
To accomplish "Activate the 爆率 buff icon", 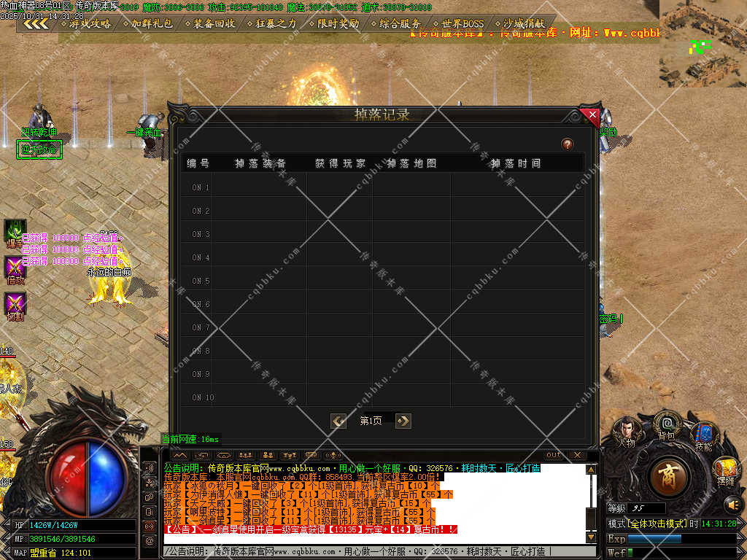I will (x=15, y=231).
